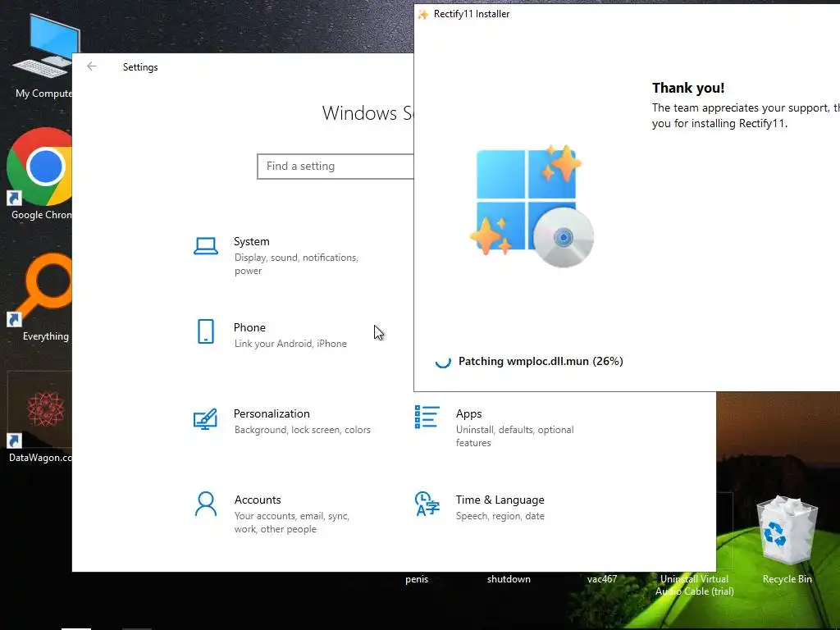Open the Time & Language icon

coord(427,504)
